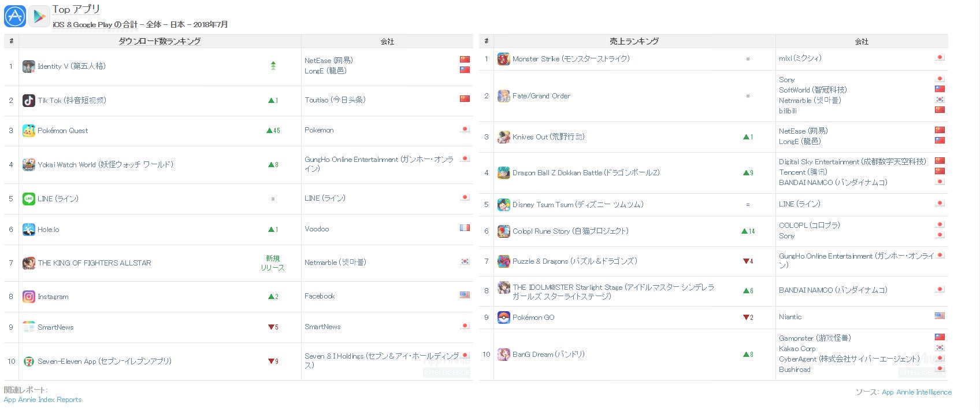Click the Identity V (第五人格) app name

[x=72, y=67]
